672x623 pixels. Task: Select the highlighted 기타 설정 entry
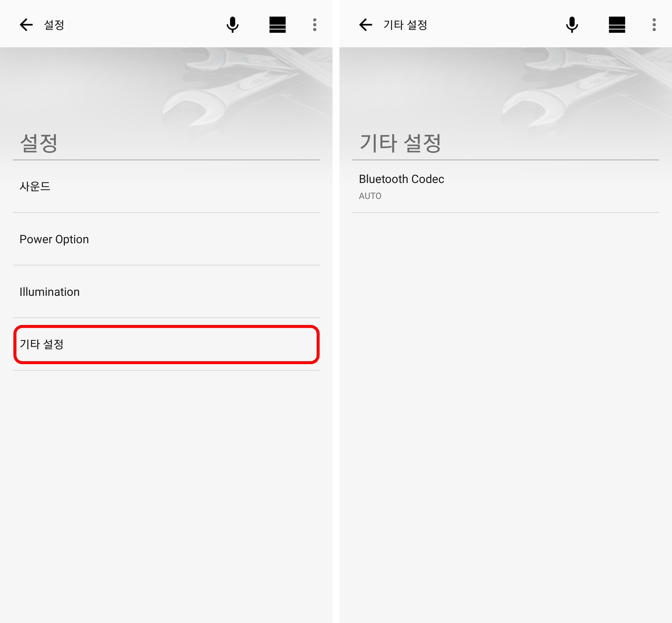166,344
